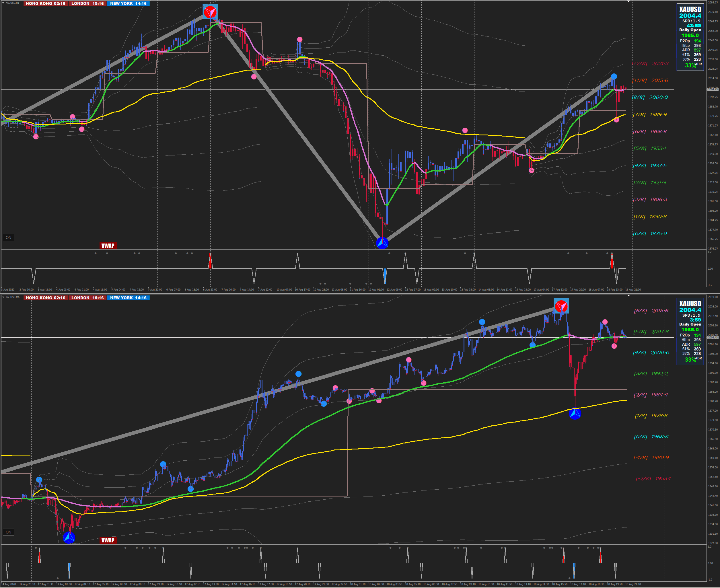This screenshot has height=588, width=720.
Task: Click the blue buy arrow icon on upper chart
Action: [382, 243]
